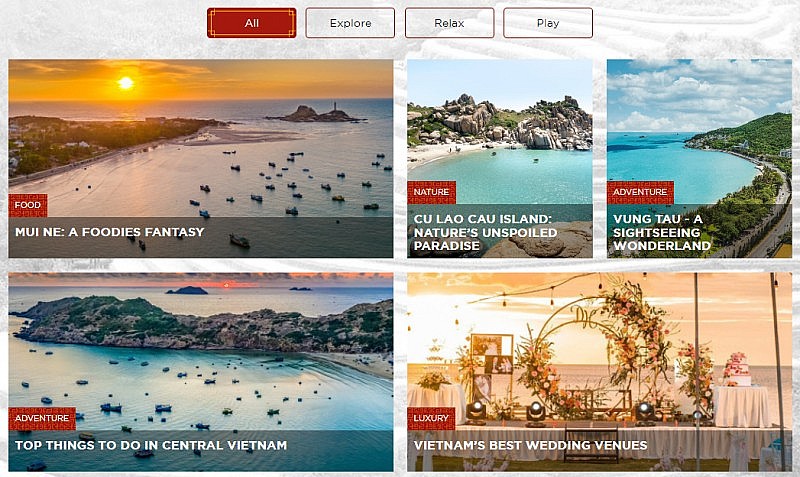800x477 pixels.
Task: Open Vietnam's Best Wedding Venues title
Action: click(531, 445)
